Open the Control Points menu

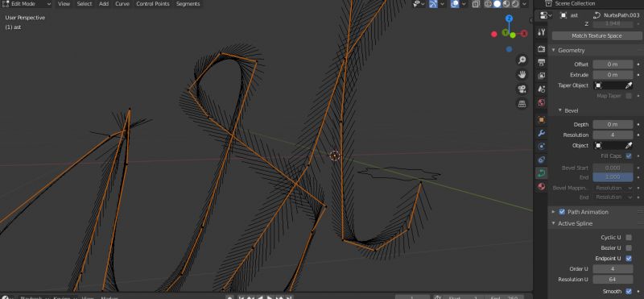[153, 4]
